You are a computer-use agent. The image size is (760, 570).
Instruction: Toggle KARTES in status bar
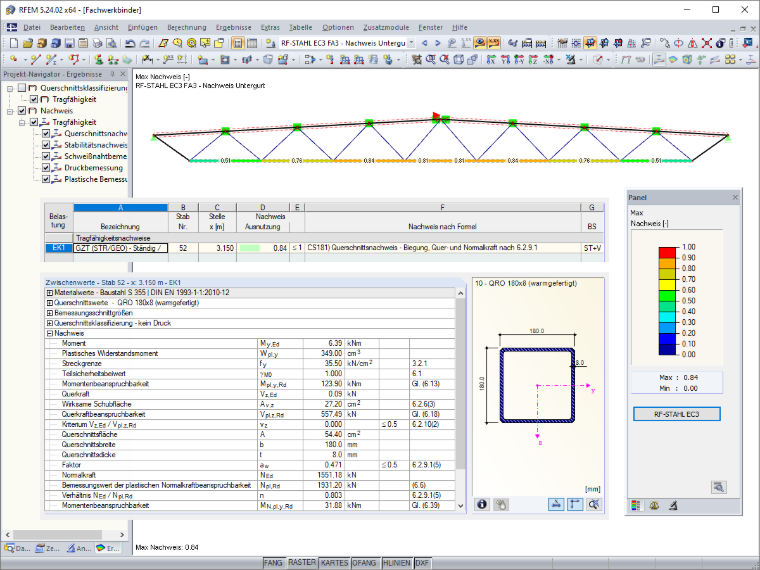334,563
